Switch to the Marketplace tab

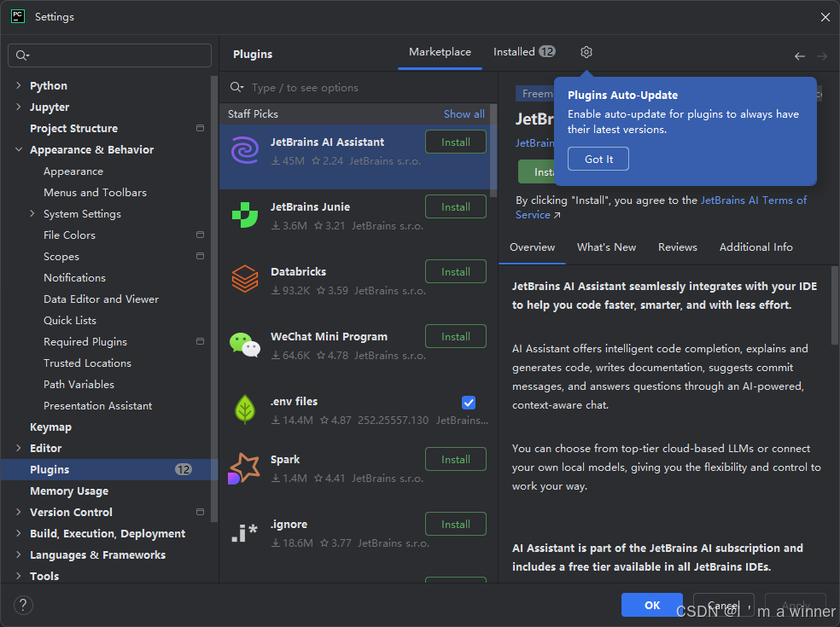[440, 52]
